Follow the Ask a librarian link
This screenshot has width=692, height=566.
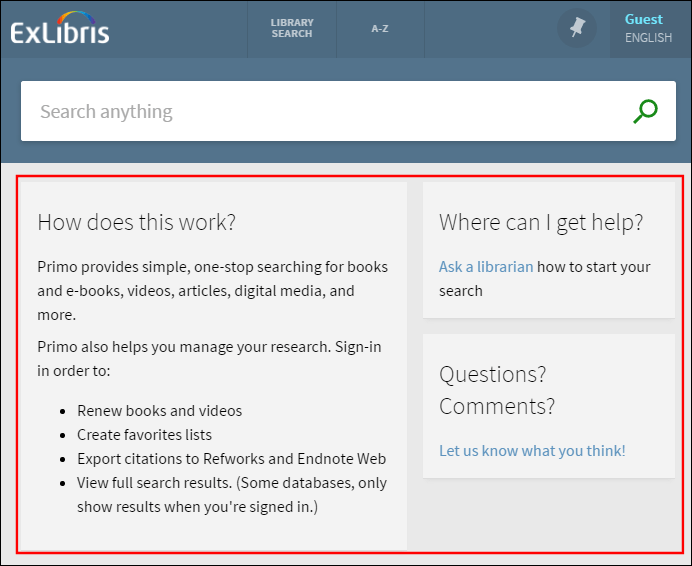click(486, 267)
